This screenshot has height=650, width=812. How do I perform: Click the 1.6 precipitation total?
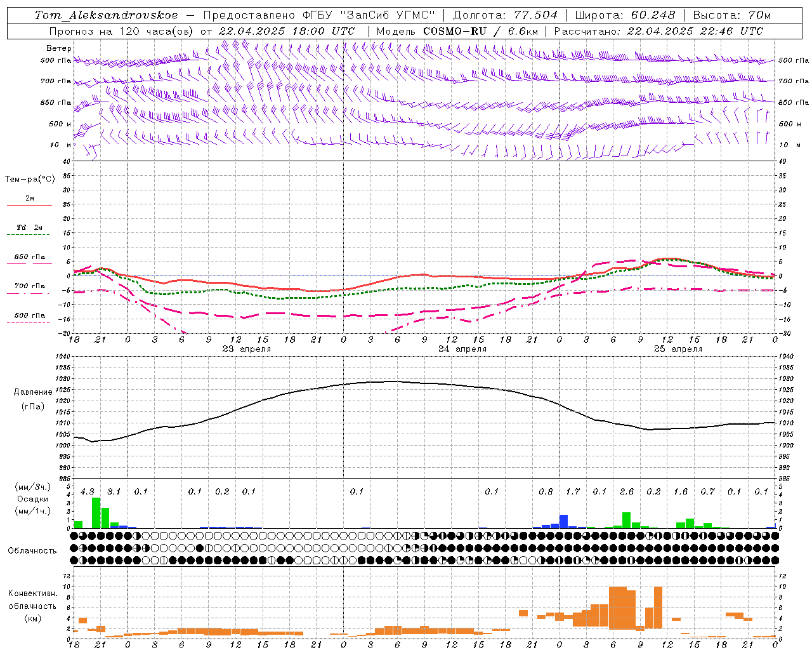(681, 491)
